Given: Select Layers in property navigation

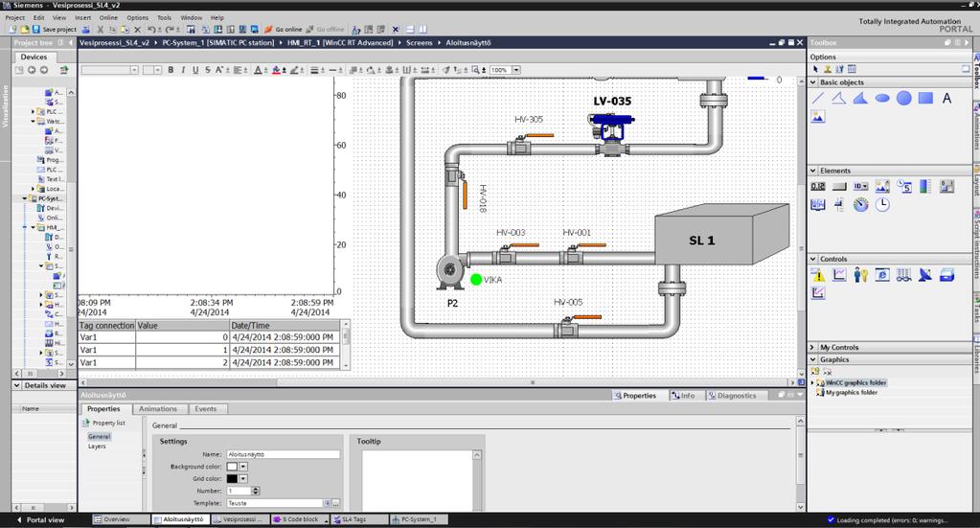Looking at the screenshot, I should point(97,447).
